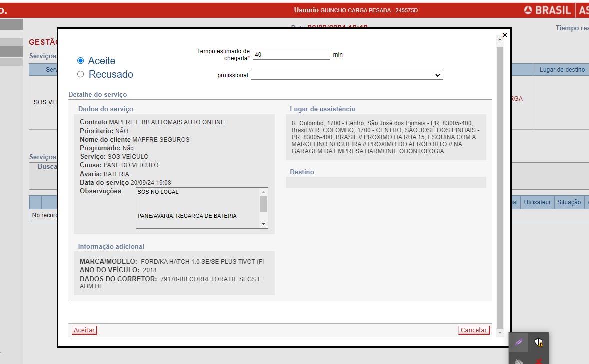Image resolution: width=589 pixels, height=364 pixels.
Task: Select the Aceite radio option
Action: 81,61
